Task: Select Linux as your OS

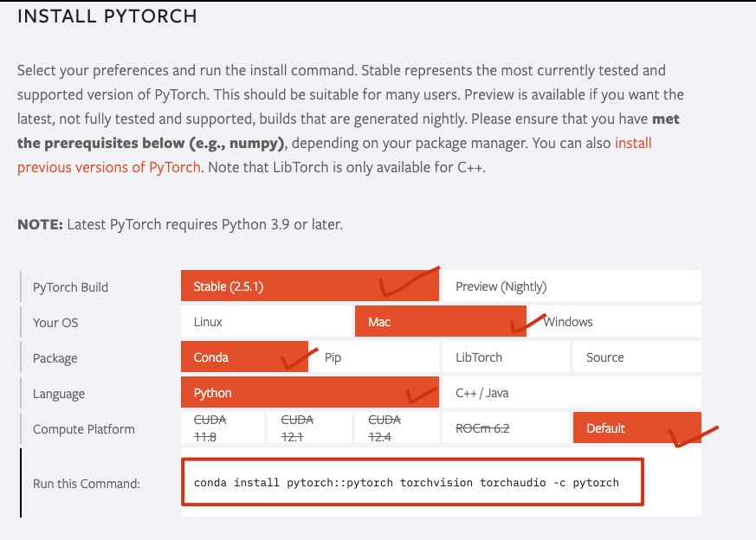Action: pos(266,321)
